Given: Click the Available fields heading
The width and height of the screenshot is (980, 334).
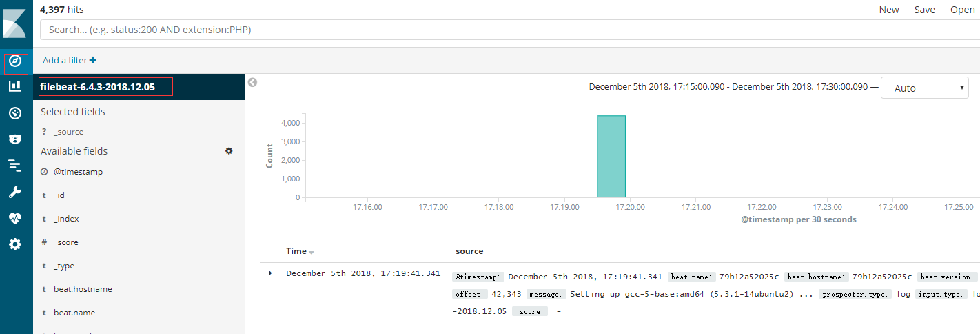Looking at the screenshot, I should pyautogui.click(x=74, y=151).
